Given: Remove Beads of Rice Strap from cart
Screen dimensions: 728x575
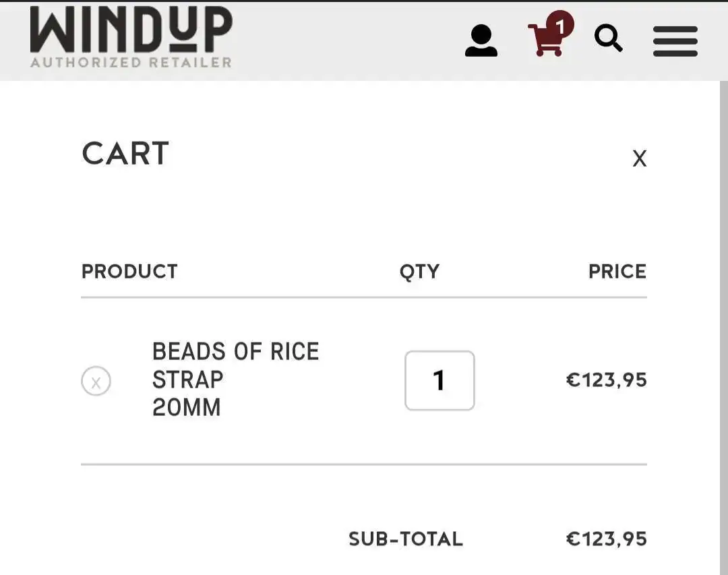Looking at the screenshot, I should [96, 382].
